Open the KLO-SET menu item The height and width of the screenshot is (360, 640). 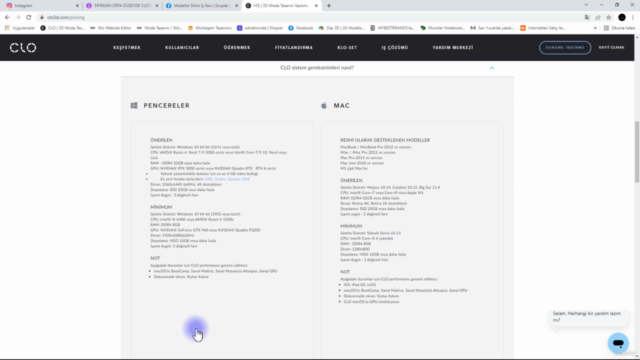coord(347,48)
